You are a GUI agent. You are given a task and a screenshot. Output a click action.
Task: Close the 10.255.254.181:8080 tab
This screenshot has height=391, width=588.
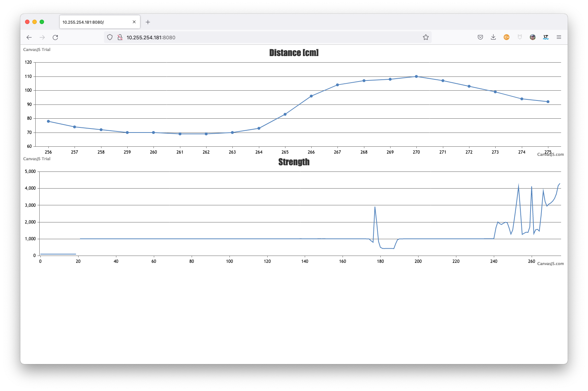click(x=134, y=22)
